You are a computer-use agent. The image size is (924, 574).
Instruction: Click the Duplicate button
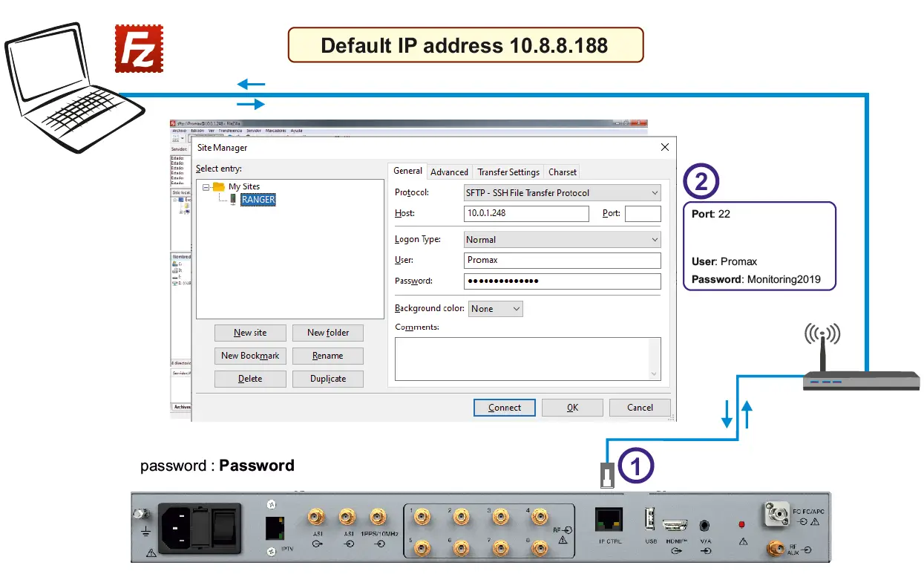(328, 379)
